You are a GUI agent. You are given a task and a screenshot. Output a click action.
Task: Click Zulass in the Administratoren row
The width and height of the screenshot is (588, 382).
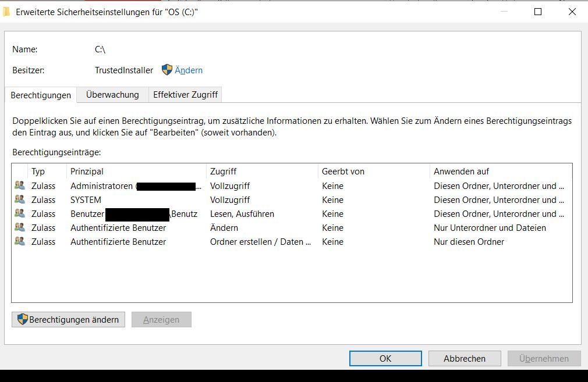point(43,185)
